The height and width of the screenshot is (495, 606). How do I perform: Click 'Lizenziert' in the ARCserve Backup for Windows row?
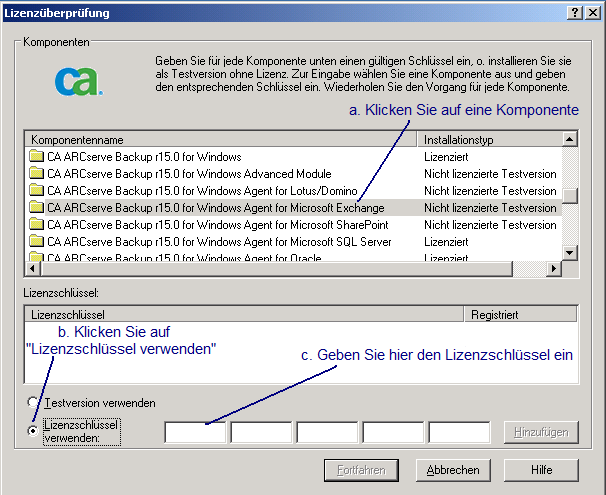click(x=446, y=157)
